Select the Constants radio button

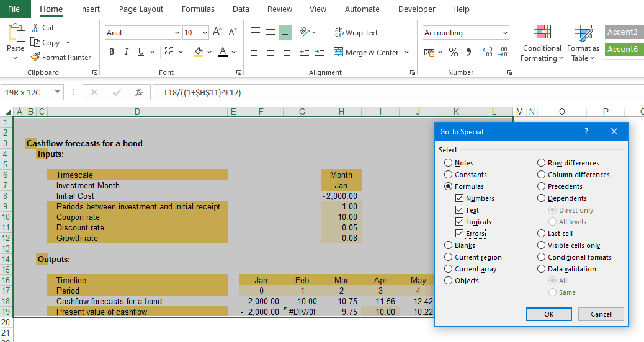pyautogui.click(x=448, y=175)
